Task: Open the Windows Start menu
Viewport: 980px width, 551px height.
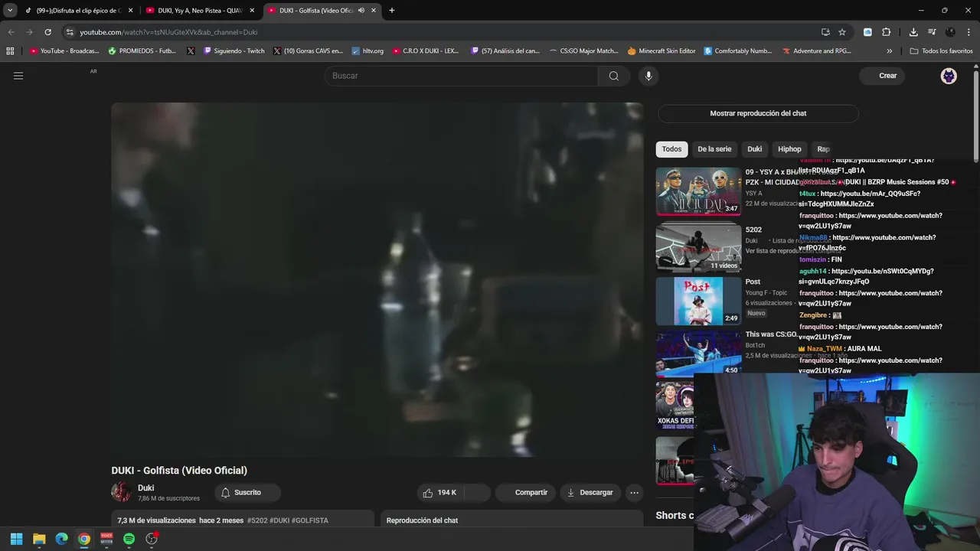Action: [16, 539]
